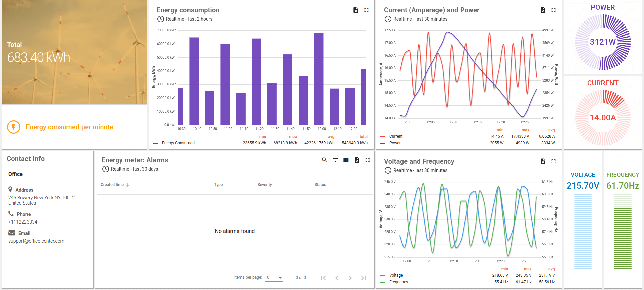Image resolution: width=644 pixels, height=290 pixels.
Task: Export data from the Alarms widget
Action: (357, 160)
